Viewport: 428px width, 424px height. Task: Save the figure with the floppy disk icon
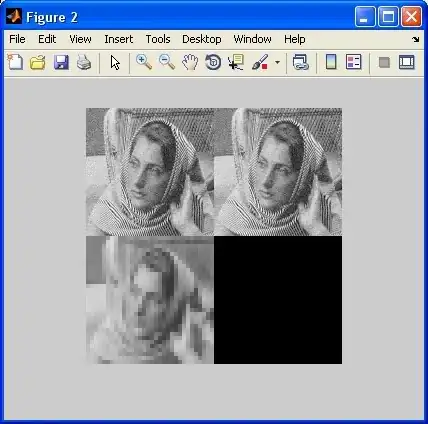61,62
